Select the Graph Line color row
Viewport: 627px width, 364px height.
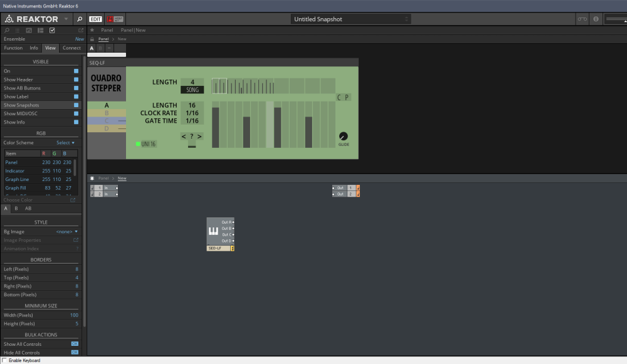[38, 179]
